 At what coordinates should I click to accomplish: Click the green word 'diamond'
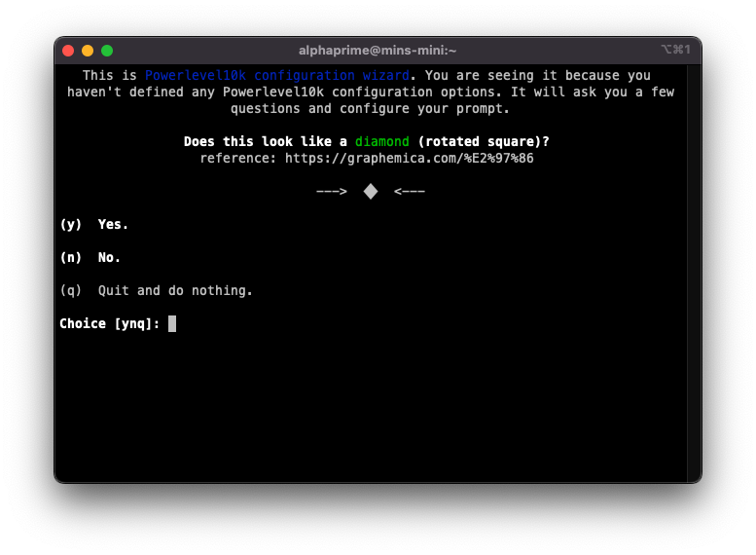click(381, 141)
